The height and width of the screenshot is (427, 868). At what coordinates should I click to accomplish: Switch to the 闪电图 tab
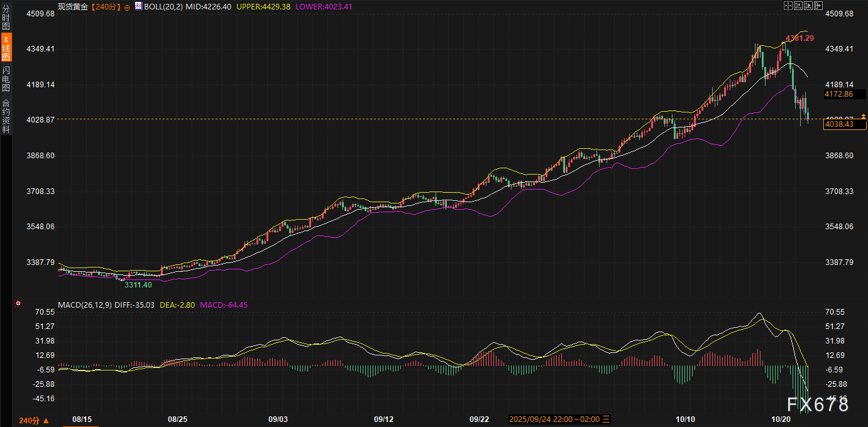(6, 78)
